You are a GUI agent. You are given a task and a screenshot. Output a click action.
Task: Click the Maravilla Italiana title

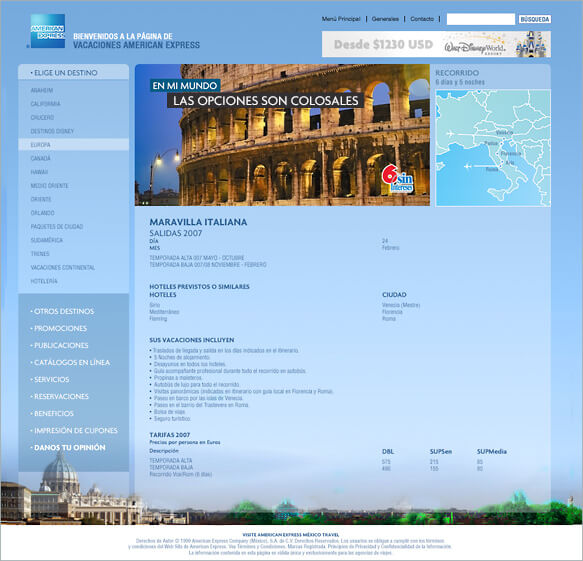(198, 222)
